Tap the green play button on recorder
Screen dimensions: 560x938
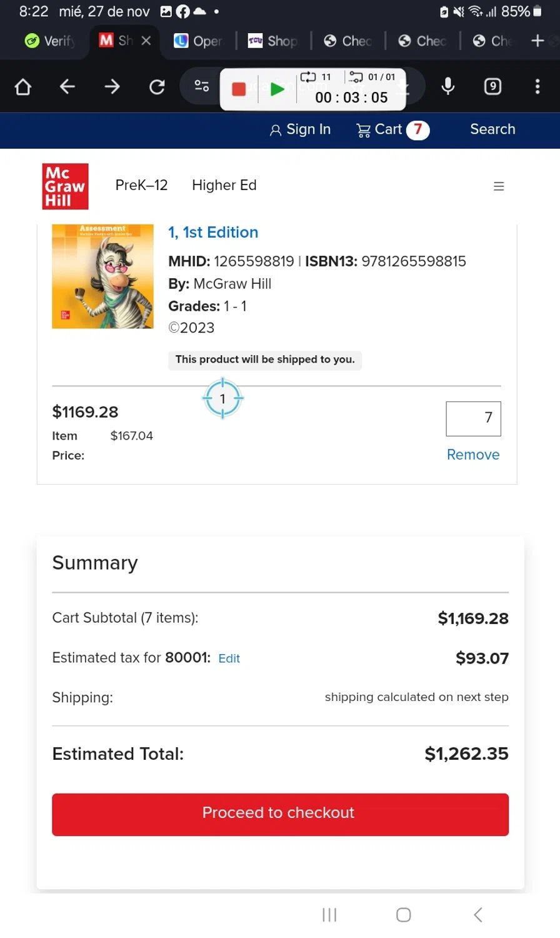point(277,89)
